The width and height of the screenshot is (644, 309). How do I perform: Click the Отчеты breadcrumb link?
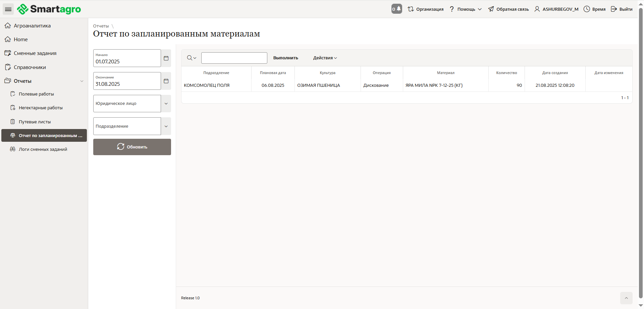pyautogui.click(x=101, y=26)
